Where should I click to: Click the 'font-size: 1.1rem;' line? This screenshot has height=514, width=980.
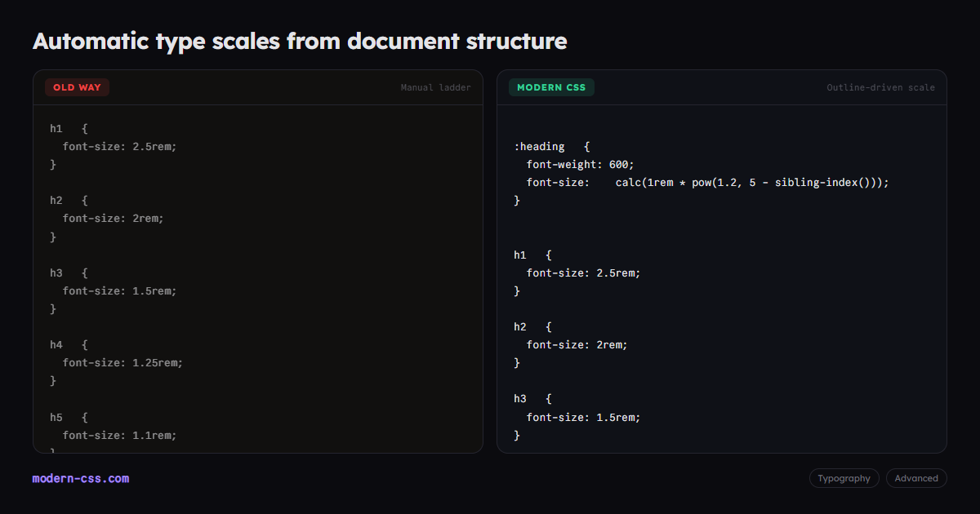pos(119,435)
